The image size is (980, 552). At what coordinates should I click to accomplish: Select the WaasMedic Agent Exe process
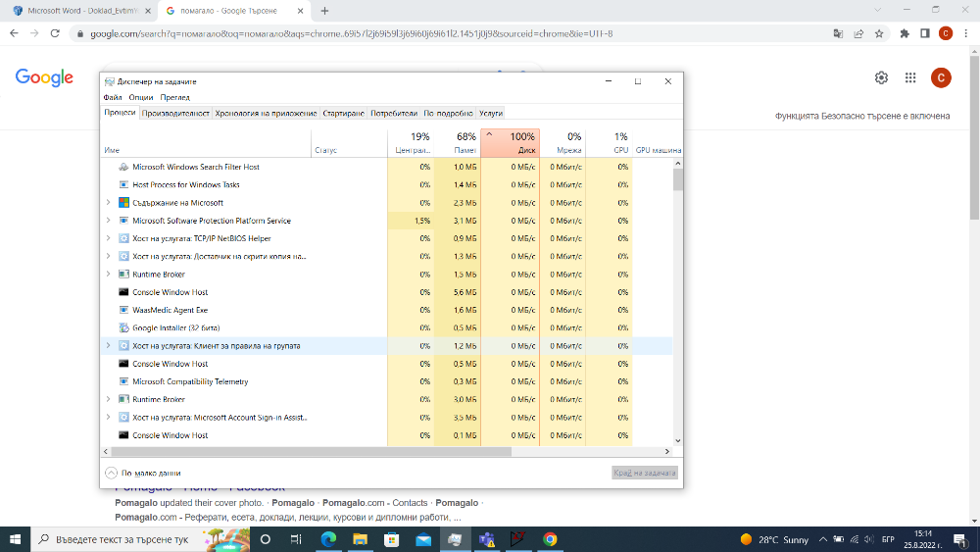click(x=386, y=310)
